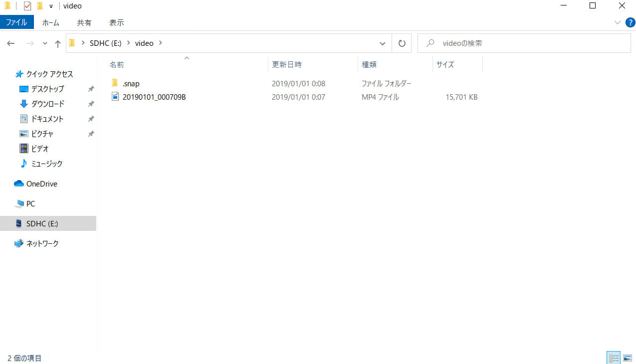Click the search magnifier icon
Image resolution: width=636 pixels, height=364 pixels.
click(x=429, y=43)
